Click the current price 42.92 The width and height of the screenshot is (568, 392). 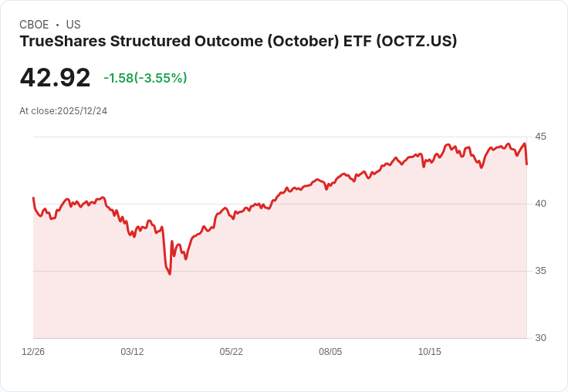coord(55,77)
